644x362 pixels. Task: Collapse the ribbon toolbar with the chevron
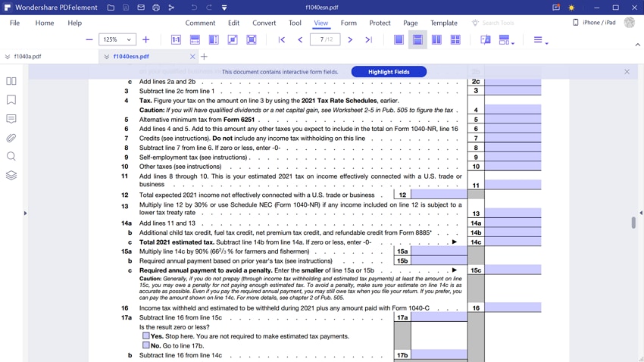637,45
